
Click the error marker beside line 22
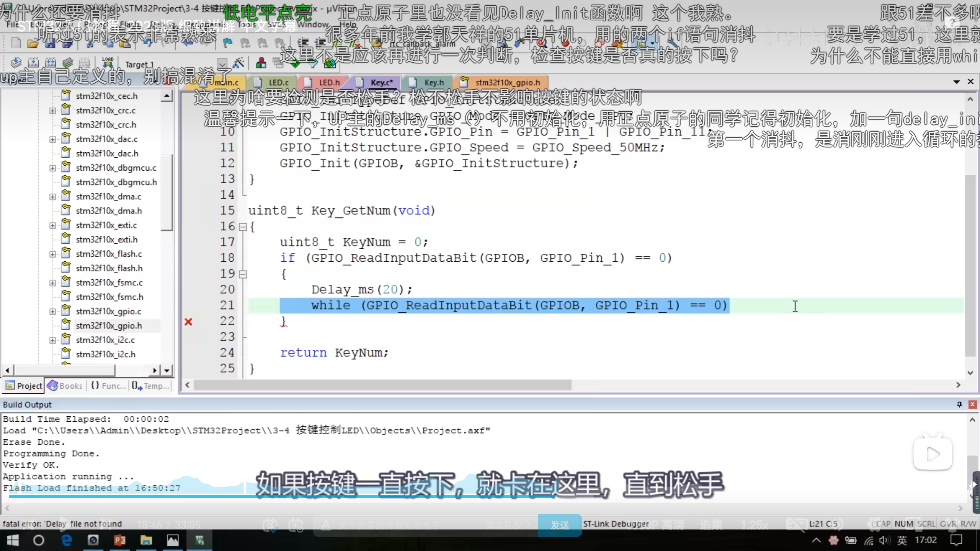(188, 322)
